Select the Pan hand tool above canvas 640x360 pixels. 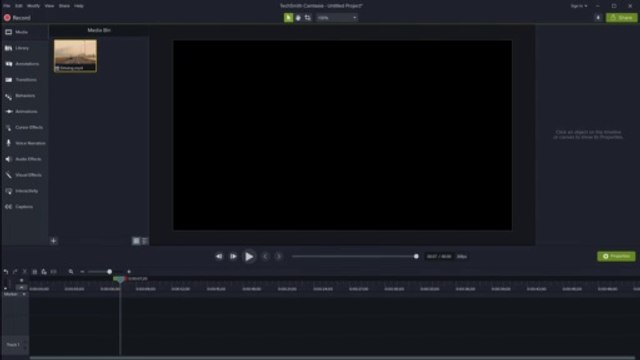(x=298, y=18)
